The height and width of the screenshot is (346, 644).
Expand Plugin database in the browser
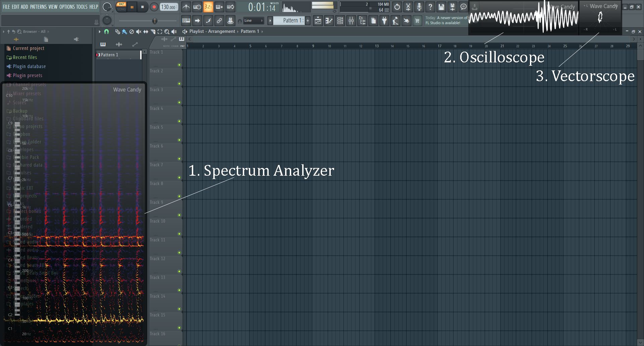(x=29, y=66)
